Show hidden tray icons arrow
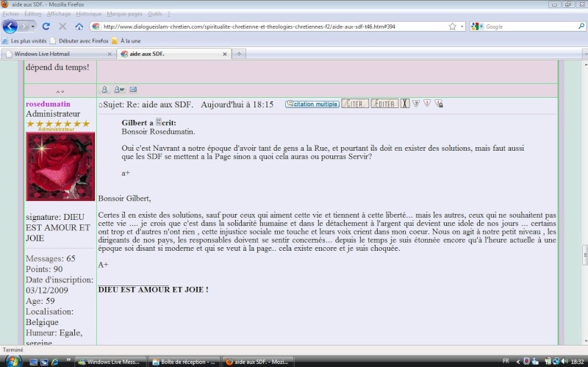588x367 pixels. pyautogui.click(x=518, y=362)
